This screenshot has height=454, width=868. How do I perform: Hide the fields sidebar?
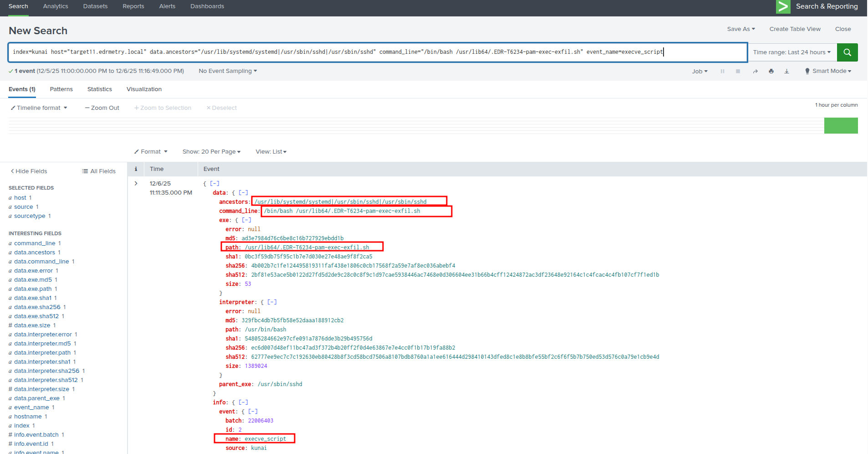tap(29, 171)
